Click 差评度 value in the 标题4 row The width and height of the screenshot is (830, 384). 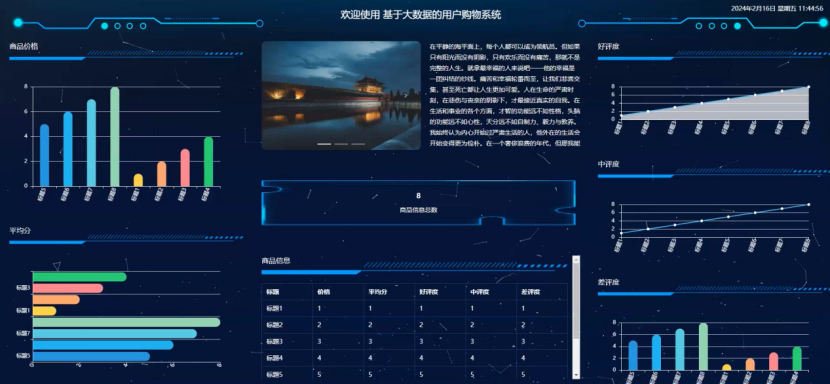(523, 358)
